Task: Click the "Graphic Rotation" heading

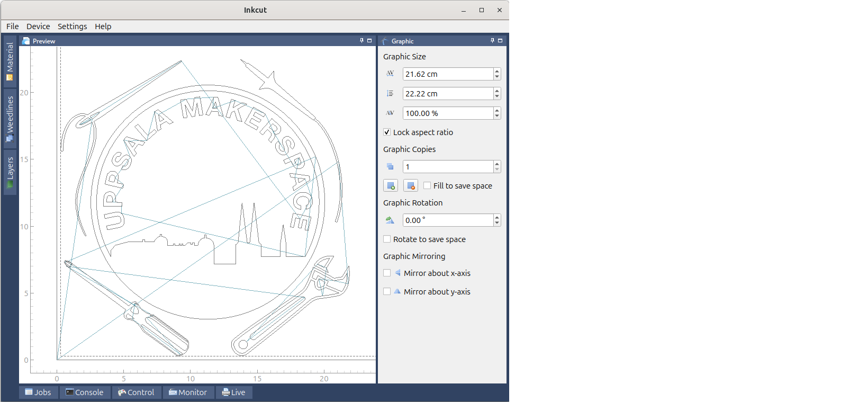Action: (x=413, y=203)
